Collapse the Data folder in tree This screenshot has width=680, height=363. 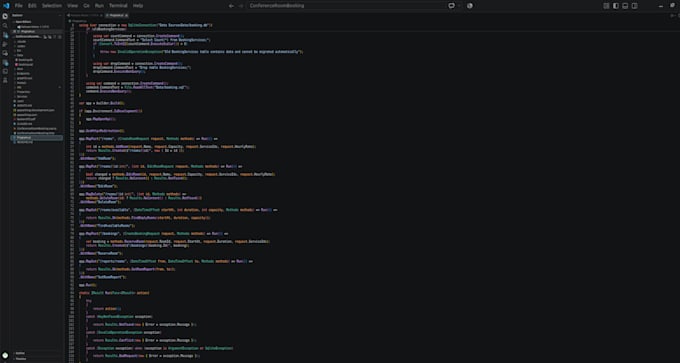click(x=20, y=55)
